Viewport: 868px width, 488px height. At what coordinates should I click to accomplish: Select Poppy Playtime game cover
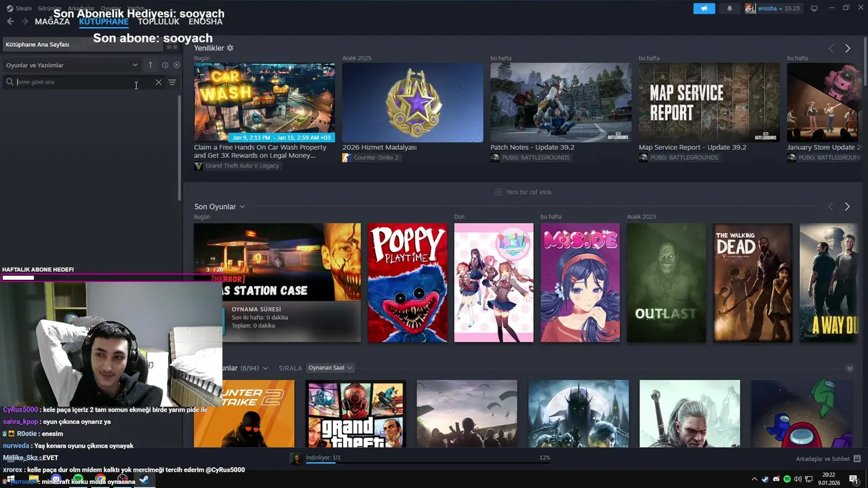pyautogui.click(x=408, y=283)
